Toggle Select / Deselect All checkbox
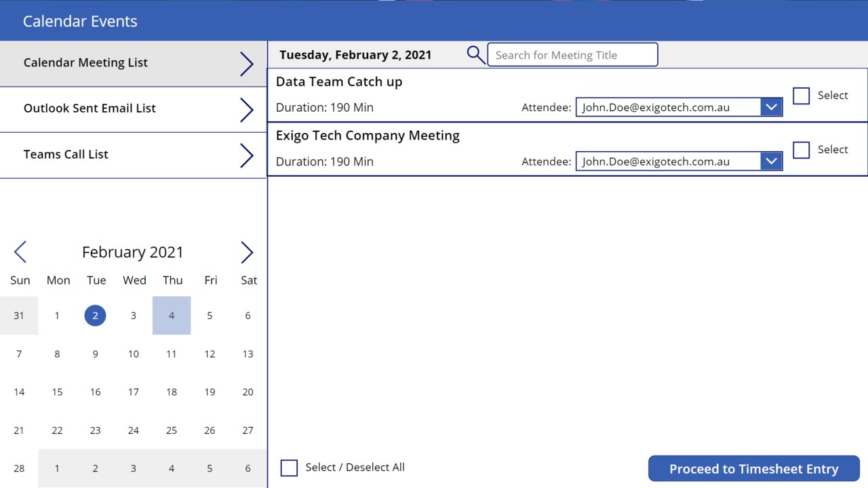The width and height of the screenshot is (868, 488). [x=289, y=468]
